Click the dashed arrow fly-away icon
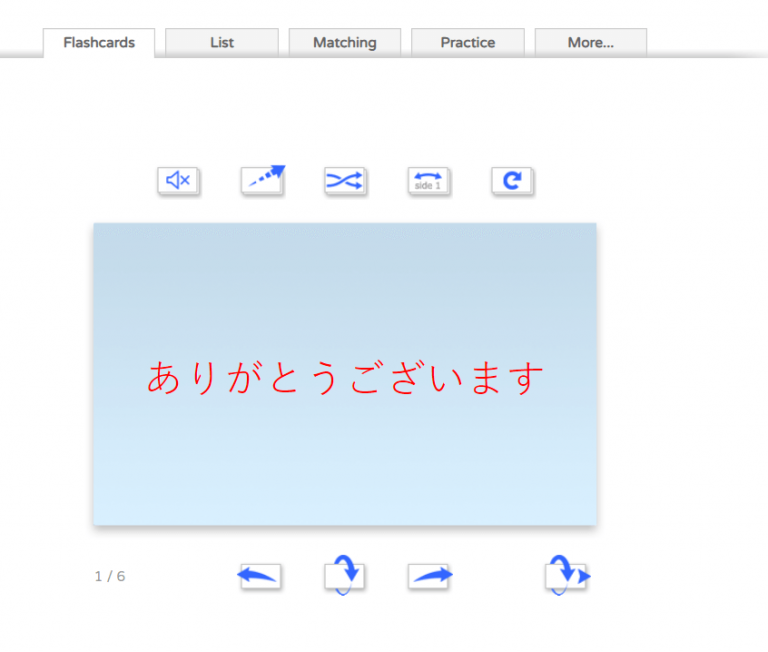 pos(263,180)
